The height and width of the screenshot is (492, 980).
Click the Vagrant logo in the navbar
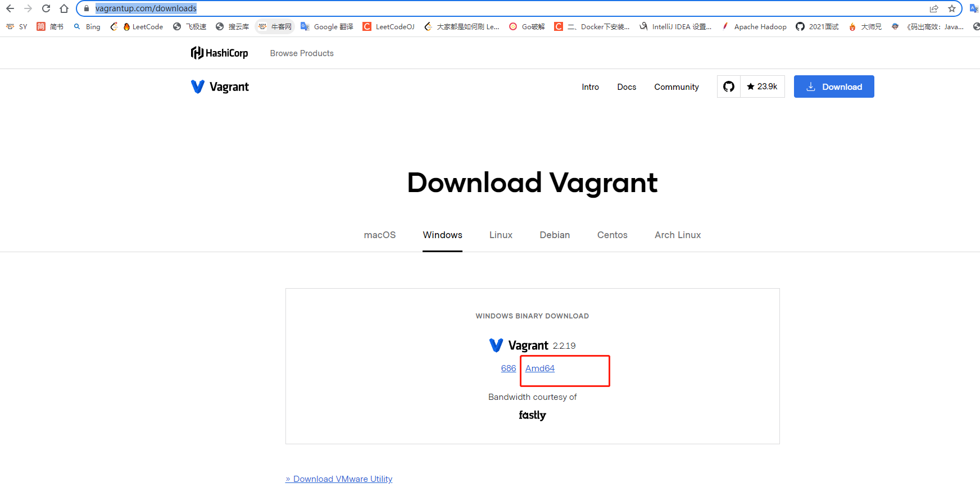tap(220, 86)
